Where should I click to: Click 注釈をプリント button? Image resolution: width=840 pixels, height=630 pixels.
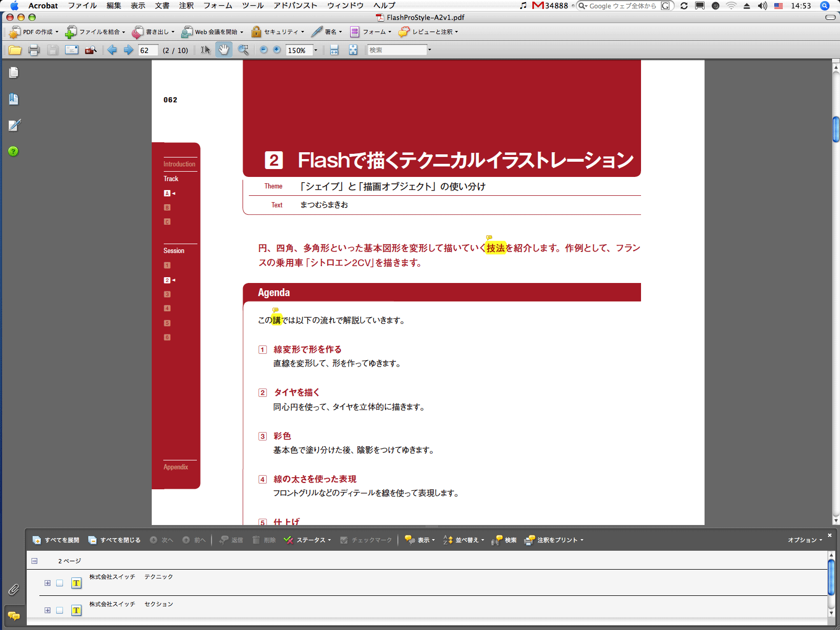click(x=554, y=540)
